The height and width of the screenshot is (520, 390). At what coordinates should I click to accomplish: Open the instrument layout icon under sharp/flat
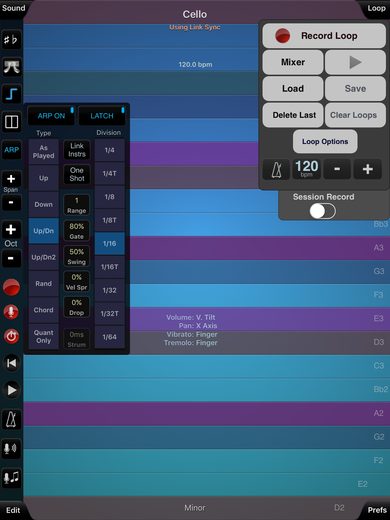click(x=11, y=67)
